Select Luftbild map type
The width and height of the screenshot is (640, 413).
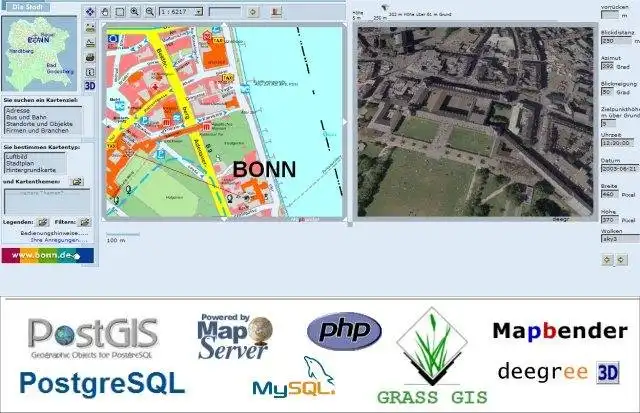[x=17, y=157]
